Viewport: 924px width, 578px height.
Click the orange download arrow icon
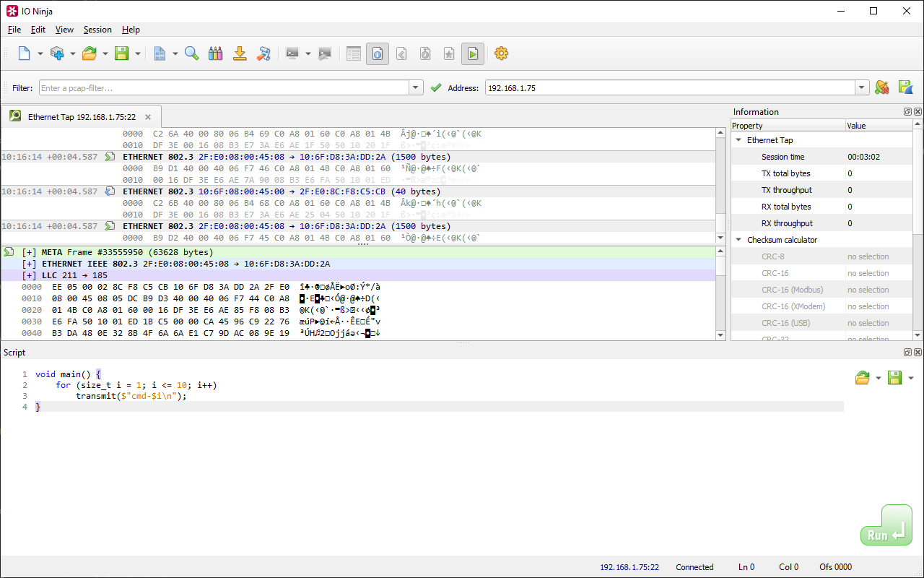[240, 53]
